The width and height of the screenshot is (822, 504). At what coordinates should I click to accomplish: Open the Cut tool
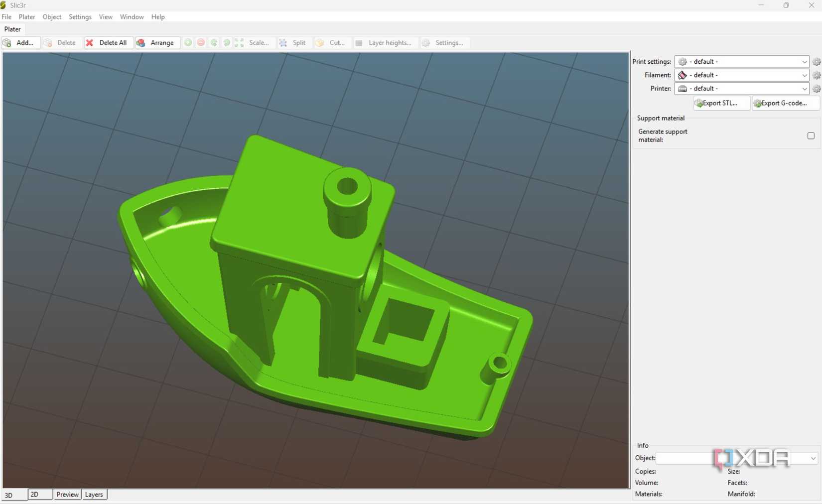[332, 42]
